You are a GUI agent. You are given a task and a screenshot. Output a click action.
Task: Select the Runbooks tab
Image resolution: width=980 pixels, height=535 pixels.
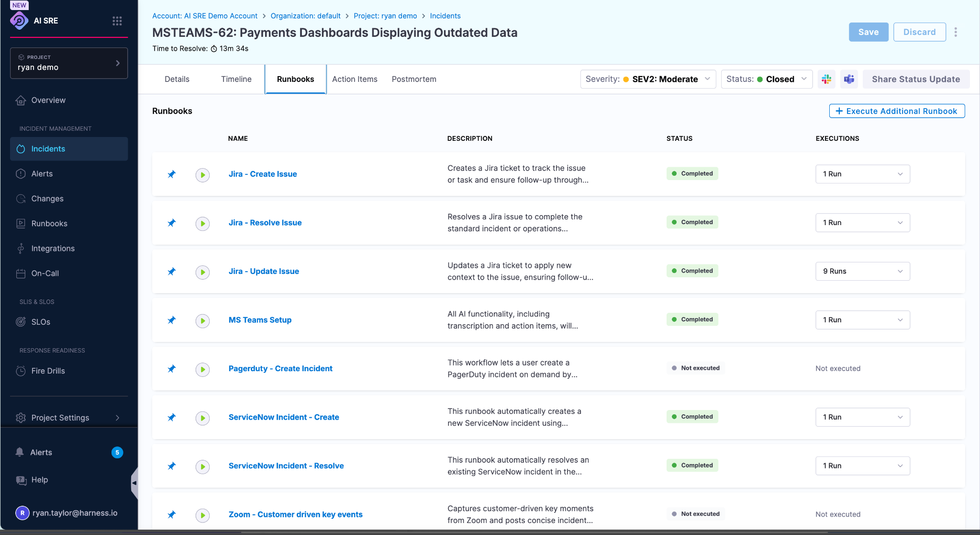coord(296,79)
